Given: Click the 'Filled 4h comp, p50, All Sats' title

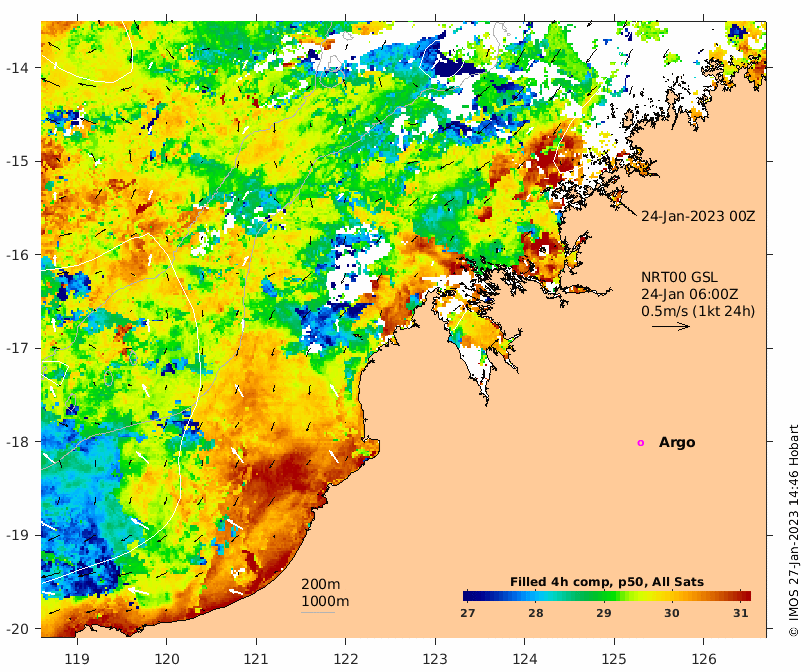Looking at the screenshot, I should [x=607, y=582].
